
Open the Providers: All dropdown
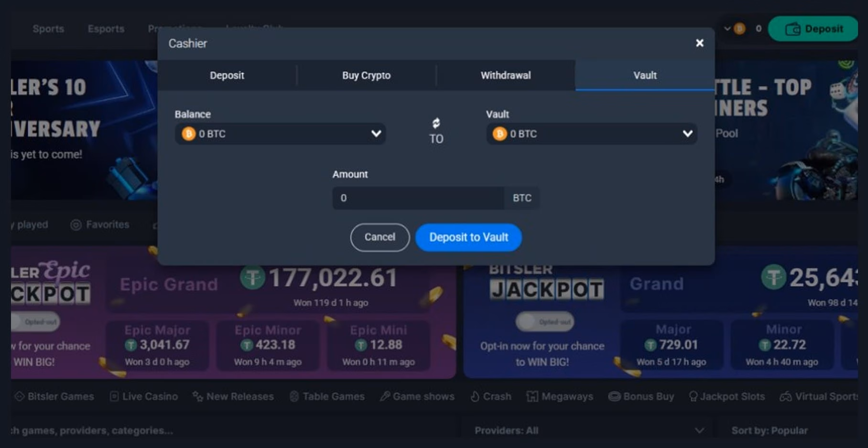589,430
